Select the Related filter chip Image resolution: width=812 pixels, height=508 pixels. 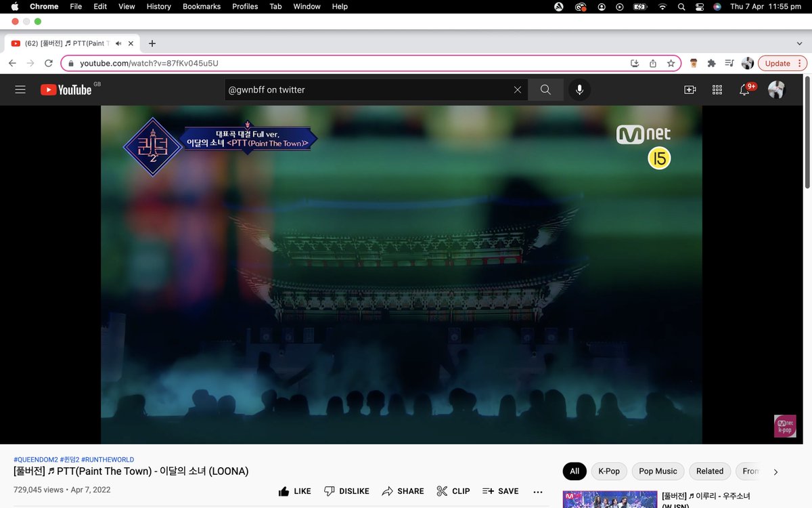tap(710, 471)
